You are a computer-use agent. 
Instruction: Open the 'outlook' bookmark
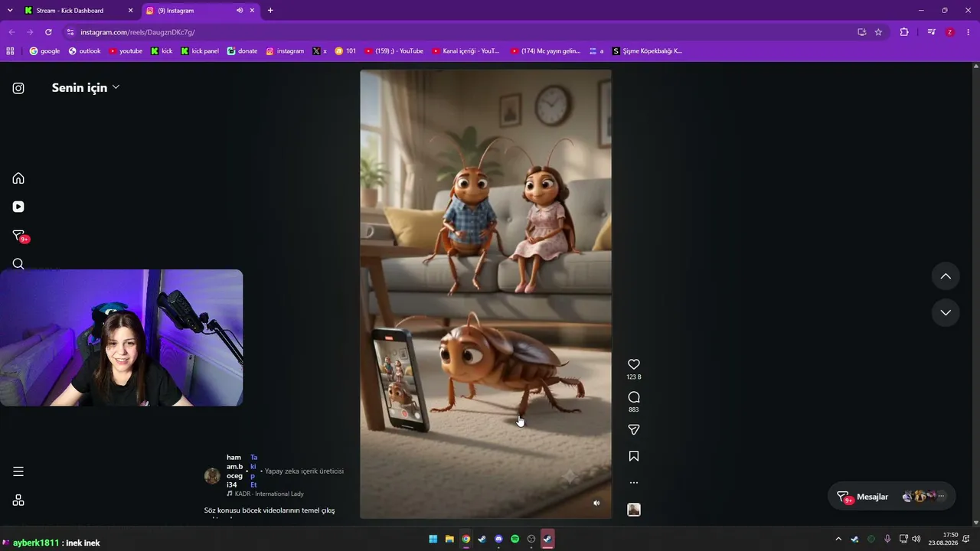(84, 51)
